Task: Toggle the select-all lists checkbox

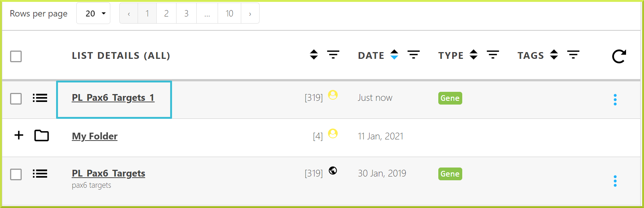Action: click(16, 56)
